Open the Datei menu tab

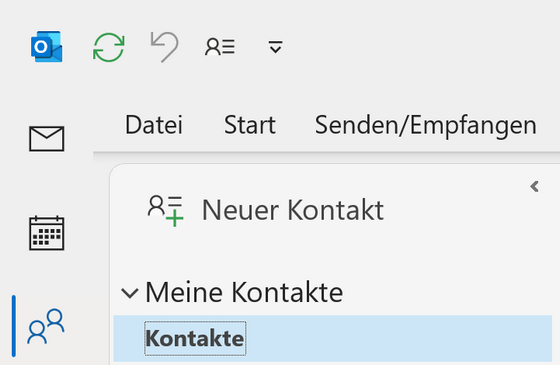pos(154,125)
